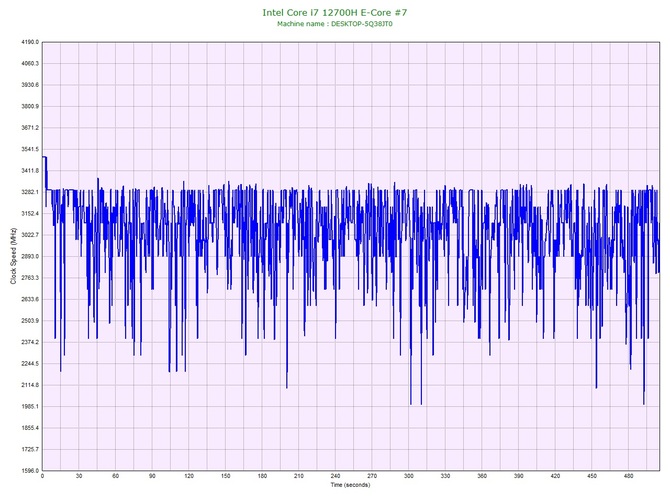
Task: Click the 3022.7 y-axis value
Action: pyautogui.click(x=30, y=235)
